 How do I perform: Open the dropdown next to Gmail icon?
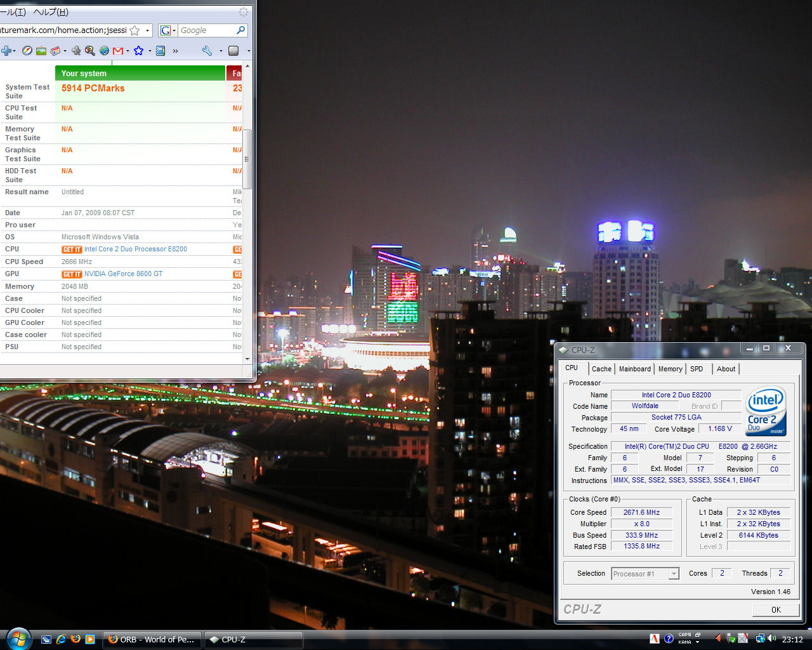(128, 51)
